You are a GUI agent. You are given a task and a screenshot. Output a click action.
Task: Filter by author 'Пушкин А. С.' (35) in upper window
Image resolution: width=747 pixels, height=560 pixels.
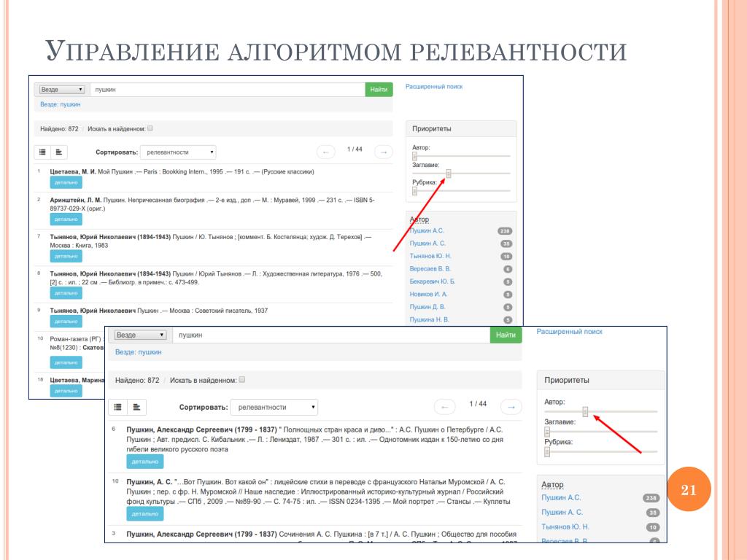[427, 244]
